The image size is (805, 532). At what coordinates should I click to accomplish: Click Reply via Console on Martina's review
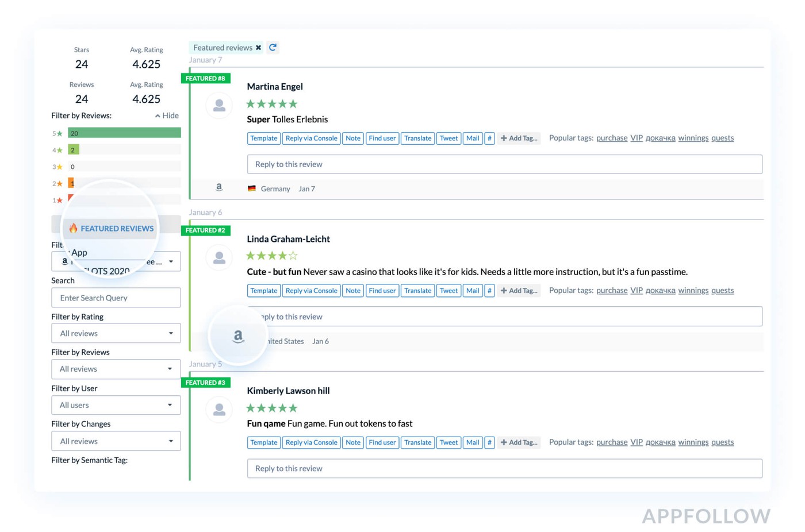pos(311,138)
